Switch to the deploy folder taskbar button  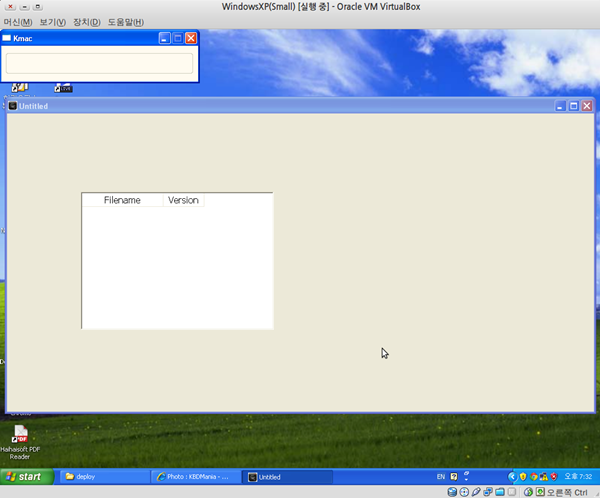pyautogui.click(x=105, y=477)
